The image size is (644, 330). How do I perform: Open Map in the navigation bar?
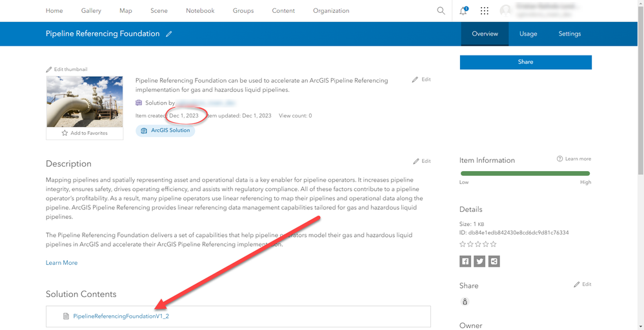pos(126,11)
